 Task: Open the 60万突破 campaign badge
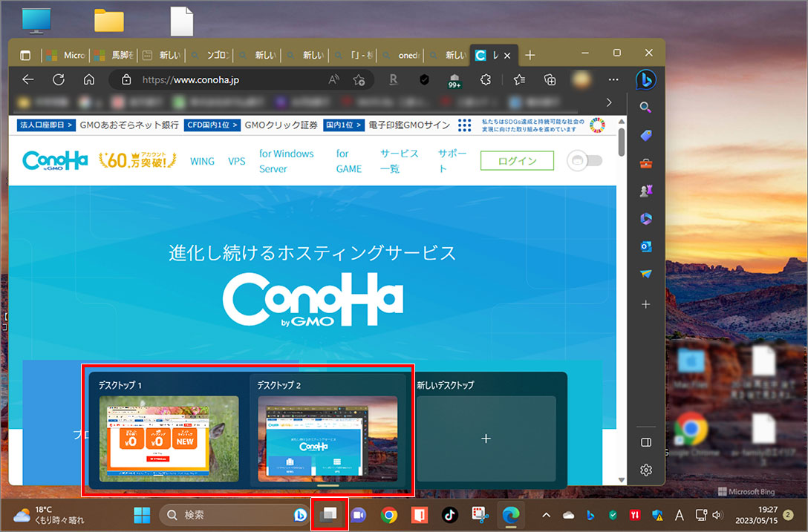point(137,161)
